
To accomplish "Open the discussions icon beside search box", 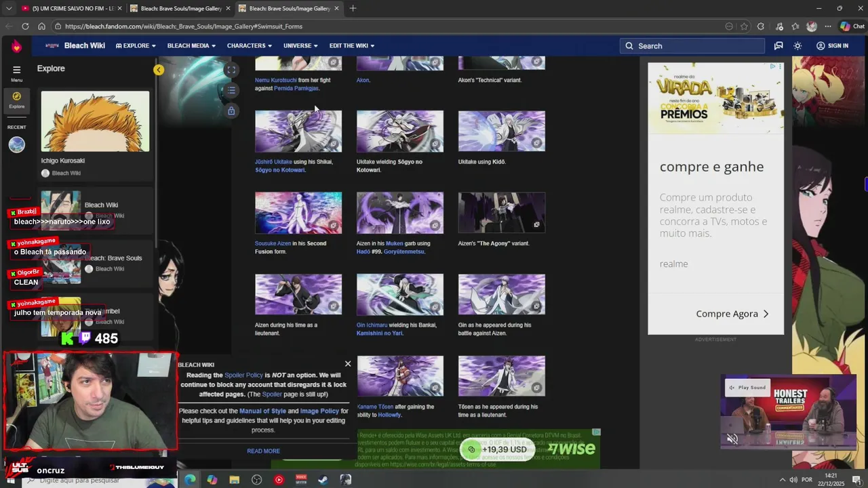I will pos(778,46).
